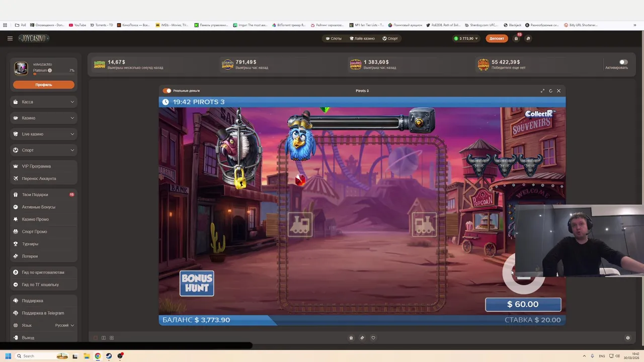Click the Профиль button

44,84
